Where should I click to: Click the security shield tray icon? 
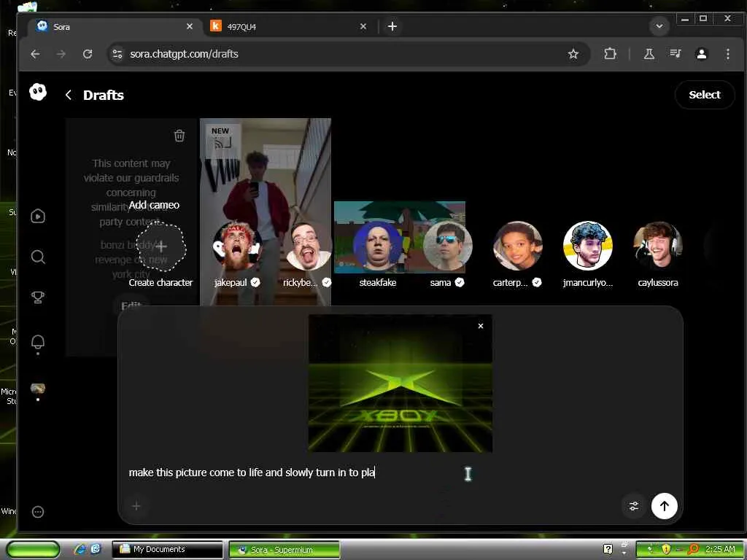tap(666, 549)
